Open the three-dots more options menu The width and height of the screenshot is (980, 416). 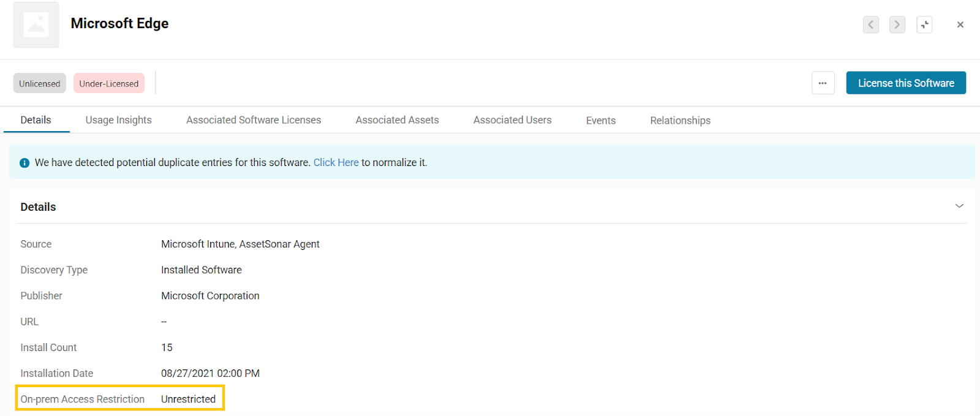(823, 83)
